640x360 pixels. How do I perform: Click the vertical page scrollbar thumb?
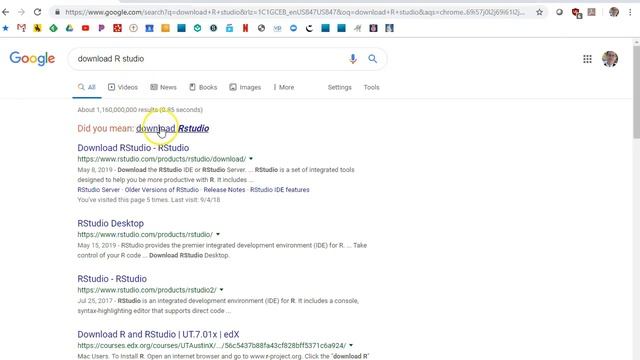[x=636, y=92]
